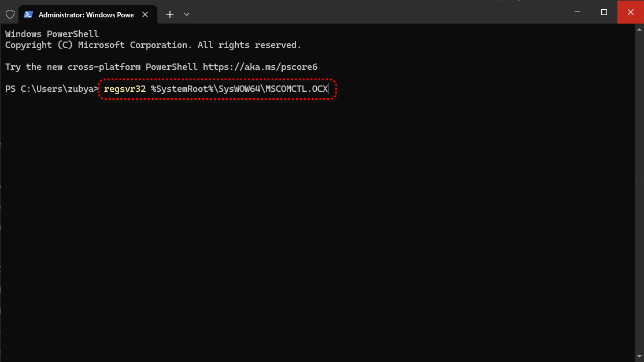Click the 'Try the new cross-platform PowerShell' text

click(x=101, y=67)
